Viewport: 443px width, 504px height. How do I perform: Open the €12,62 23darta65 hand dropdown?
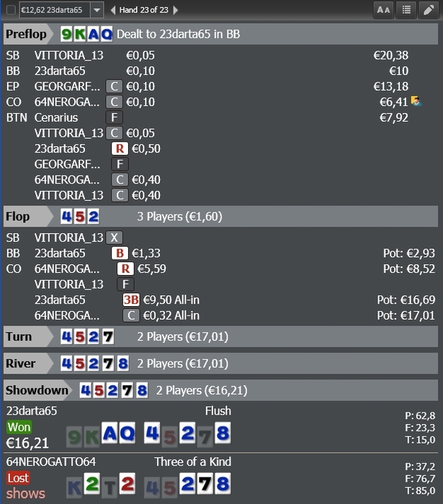click(97, 10)
